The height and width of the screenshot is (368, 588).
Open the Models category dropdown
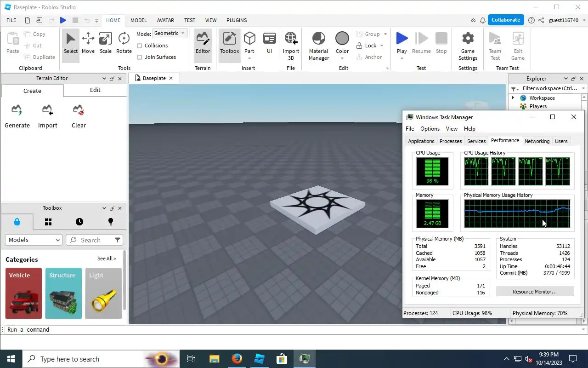point(34,240)
